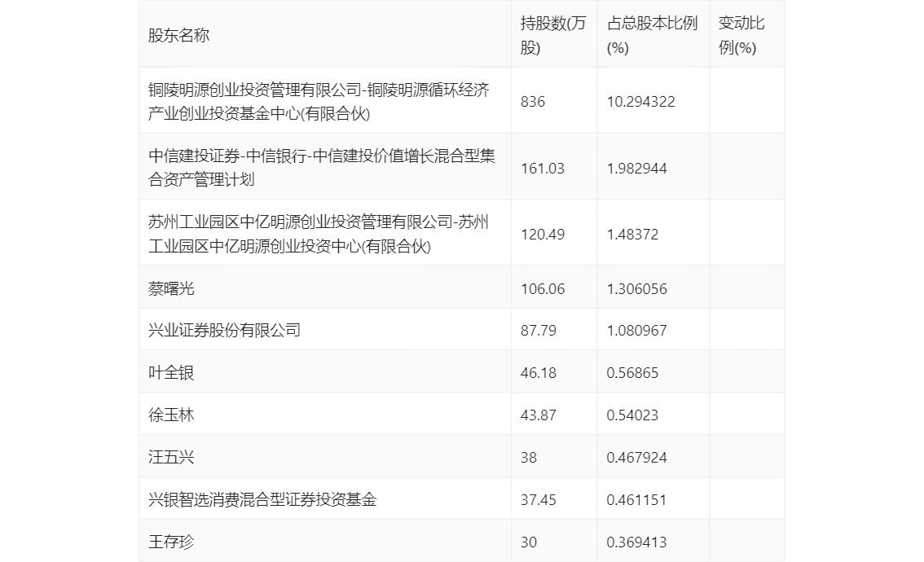This screenshot has width=924, height=562.
Task: Click the percentage 0.461151
Action: pyautogui.click(x=637, y=500)
